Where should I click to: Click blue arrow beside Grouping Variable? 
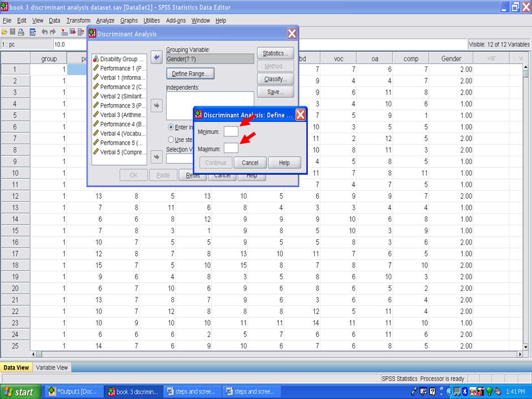click(156, 58)
